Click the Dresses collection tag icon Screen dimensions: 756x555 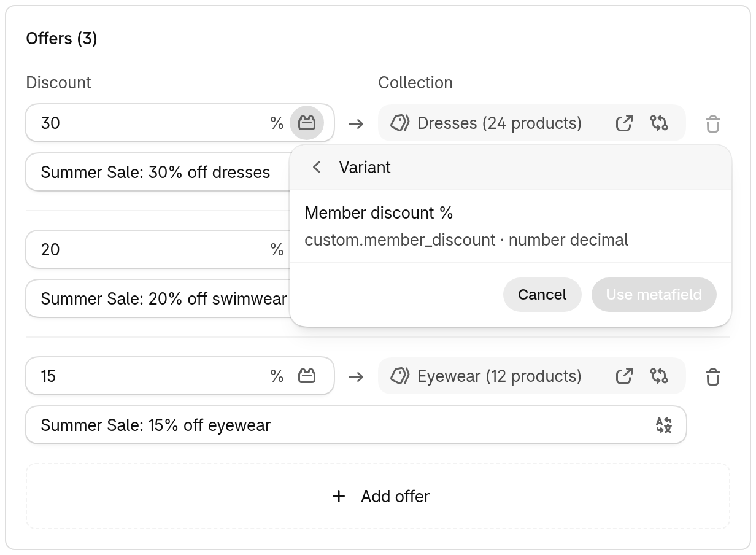[400, 123]
